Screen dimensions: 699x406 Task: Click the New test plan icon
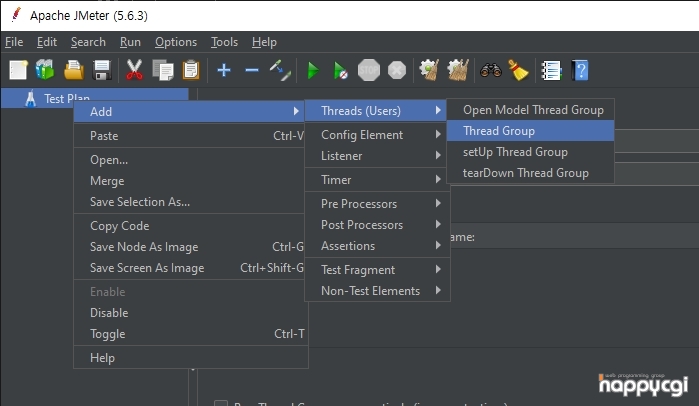[18, 70]
